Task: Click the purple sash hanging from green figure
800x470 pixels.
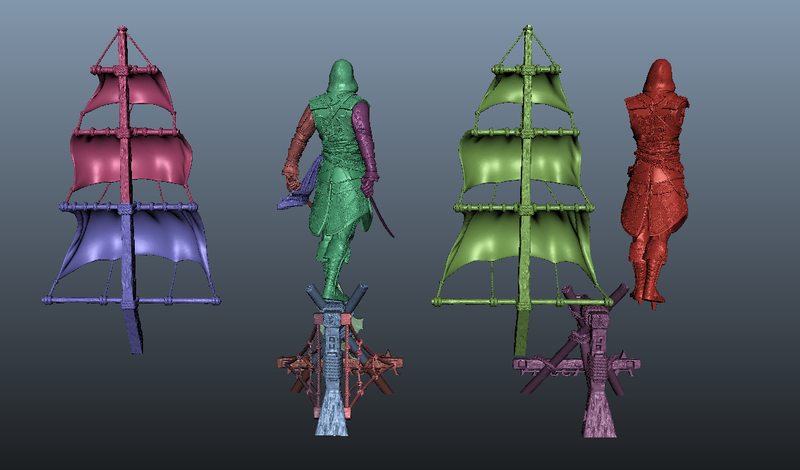Action: click(305, 186)
